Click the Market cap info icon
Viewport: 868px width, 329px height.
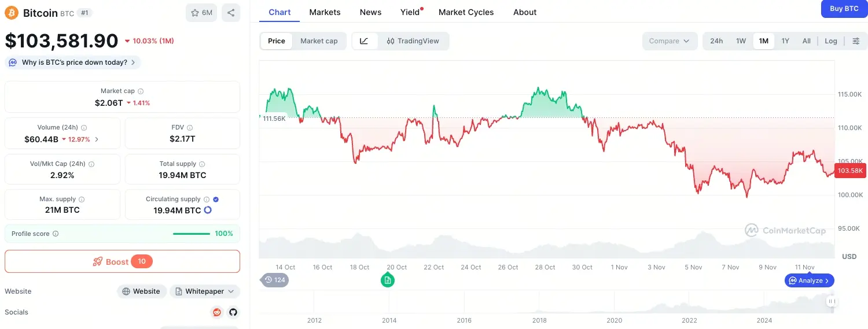141,91
